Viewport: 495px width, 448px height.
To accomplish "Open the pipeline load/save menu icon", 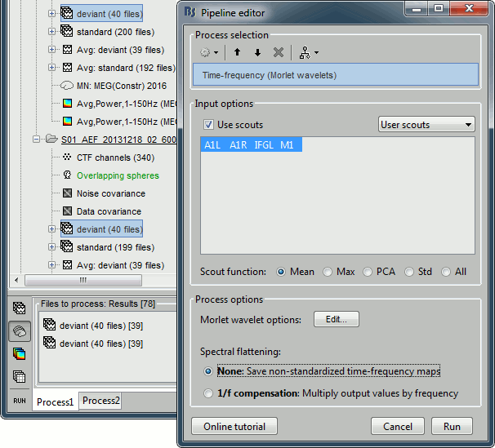I will (306, 52).
